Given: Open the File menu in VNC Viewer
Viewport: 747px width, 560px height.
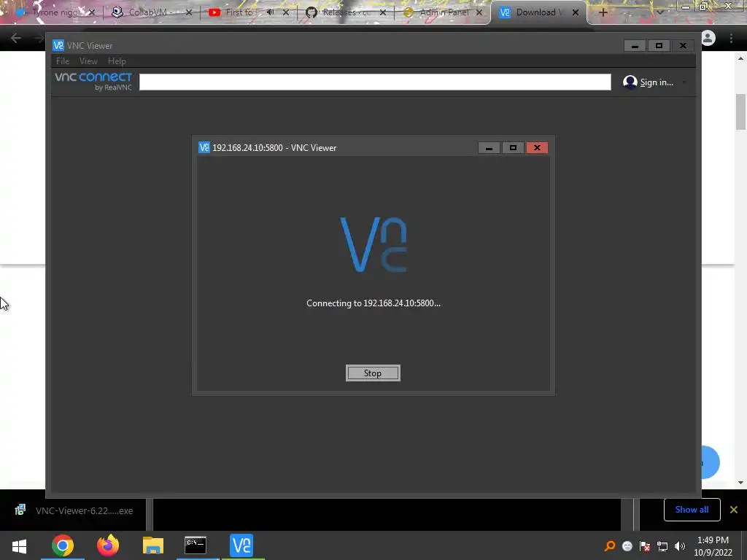Looking at the screenshot, I should pos(63,61).
